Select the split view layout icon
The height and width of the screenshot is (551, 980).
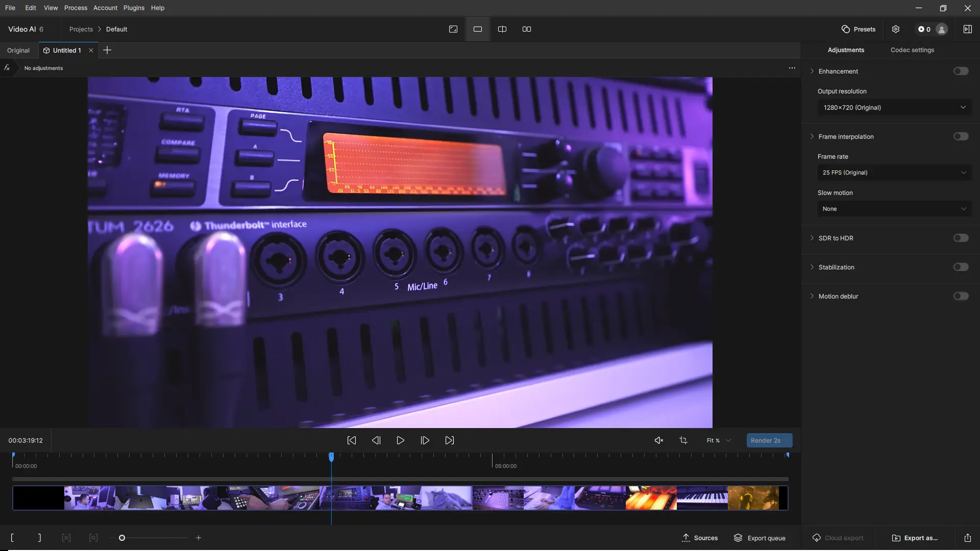tap(502, 29)
